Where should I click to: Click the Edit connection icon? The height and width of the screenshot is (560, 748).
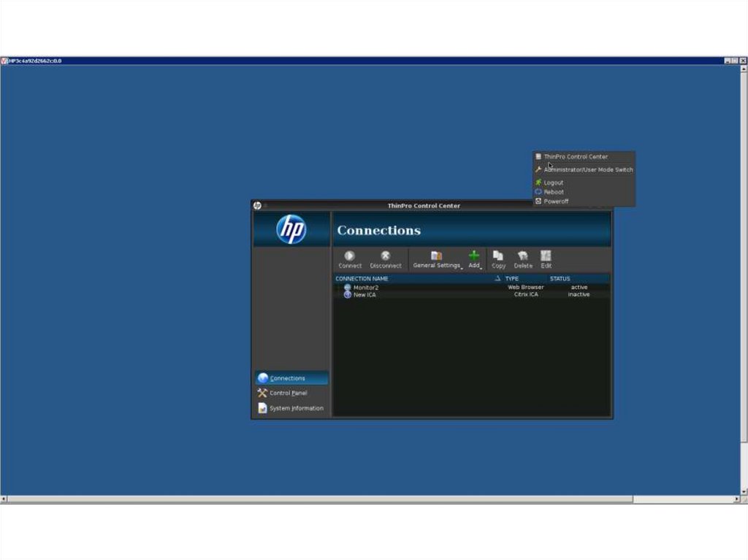click(546, 256)
